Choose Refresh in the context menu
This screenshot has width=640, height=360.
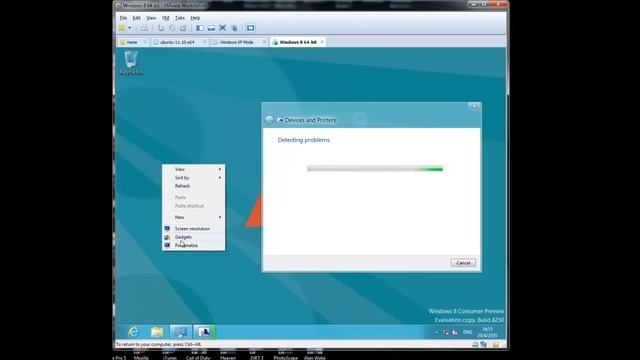coord(193,186)
